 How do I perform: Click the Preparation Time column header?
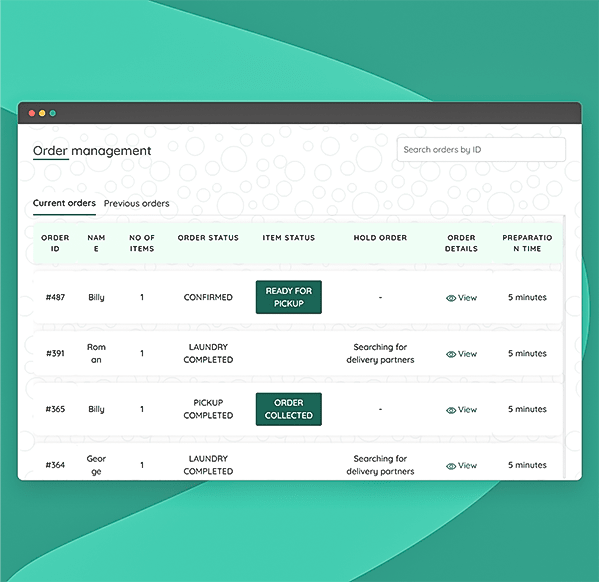pyautogui.click(x=527, y=243)
